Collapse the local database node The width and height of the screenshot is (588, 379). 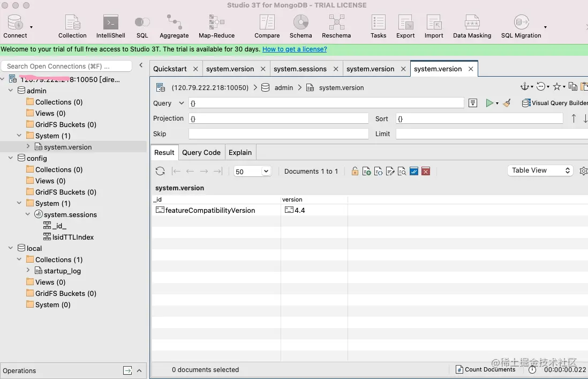11,248
